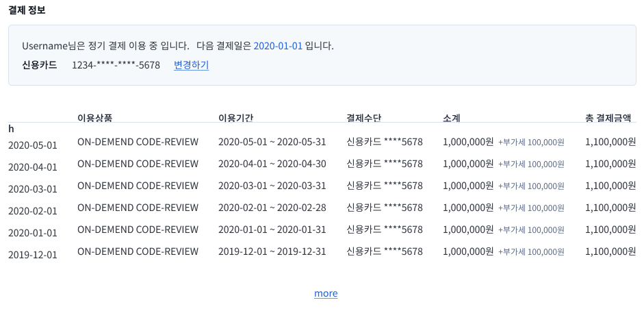Viewport: 644px width, 309px height.
Task: Click period 2020-04-01 ~ 2020-04-30
Action: click(x=272, y=164)
